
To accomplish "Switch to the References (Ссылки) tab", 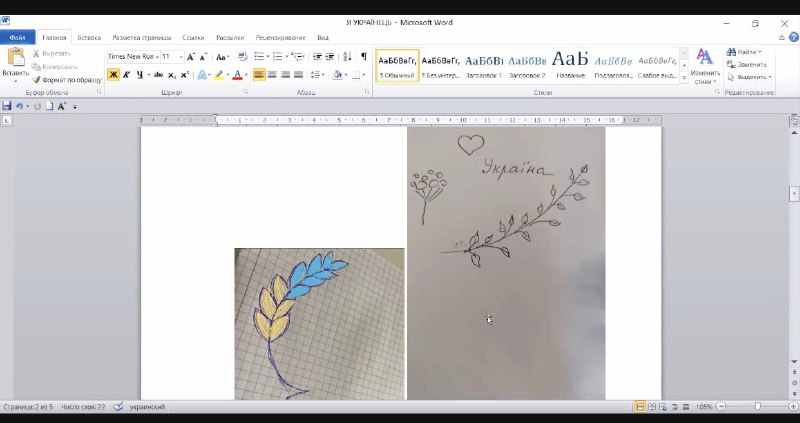I will (x=193, y=38).
